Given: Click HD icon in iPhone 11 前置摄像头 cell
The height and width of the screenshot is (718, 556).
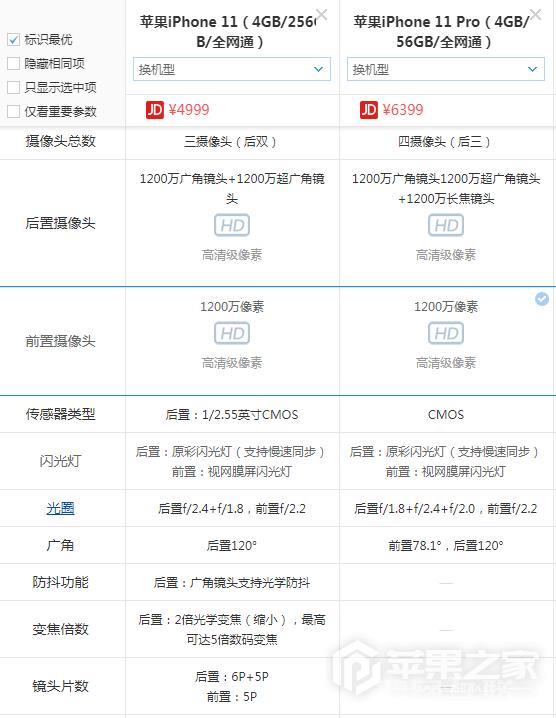Looking at the screenshot, I should tap(232, 333).
